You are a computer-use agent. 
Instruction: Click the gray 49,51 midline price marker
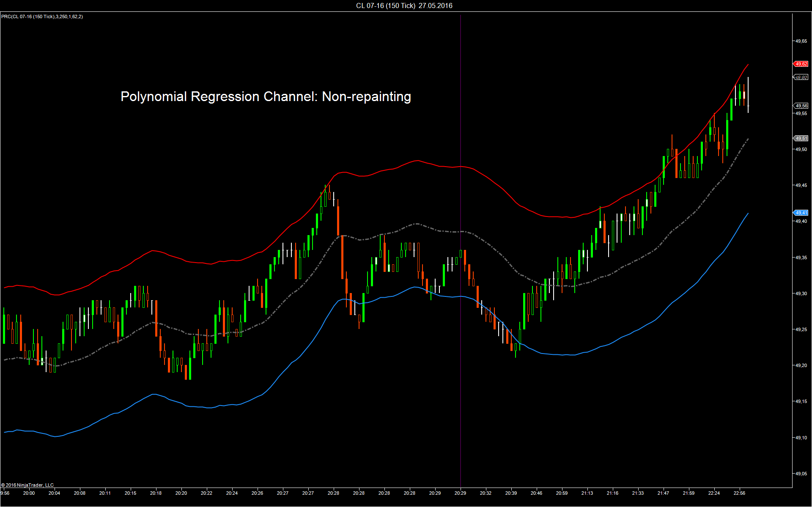click(801, 138)
